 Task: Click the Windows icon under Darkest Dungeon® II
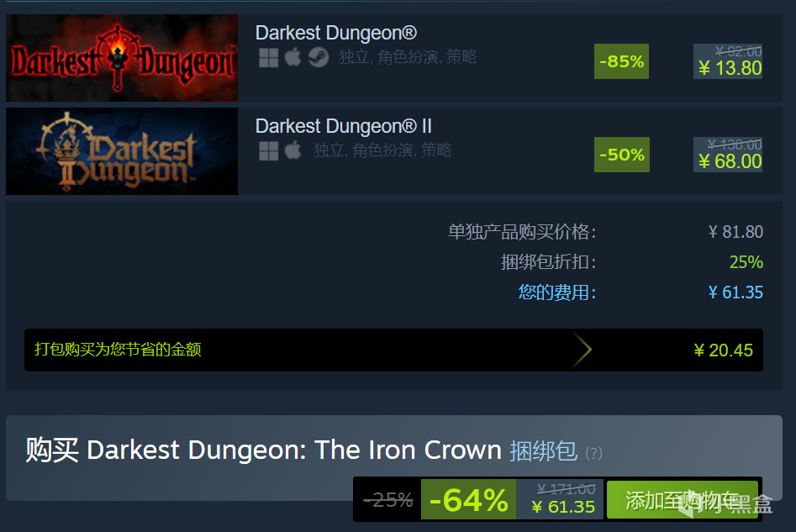pyautogui.click(x=268, y=150)
